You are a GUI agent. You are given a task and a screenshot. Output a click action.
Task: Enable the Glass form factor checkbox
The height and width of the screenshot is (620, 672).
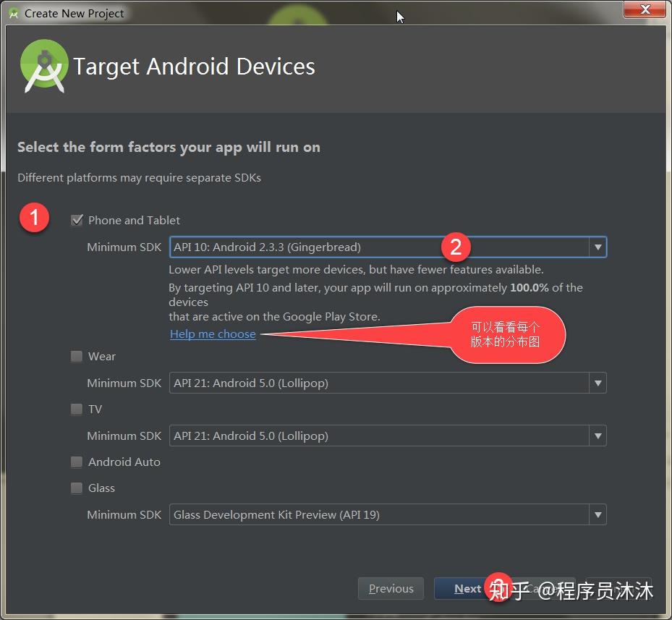tap(77, 488)
